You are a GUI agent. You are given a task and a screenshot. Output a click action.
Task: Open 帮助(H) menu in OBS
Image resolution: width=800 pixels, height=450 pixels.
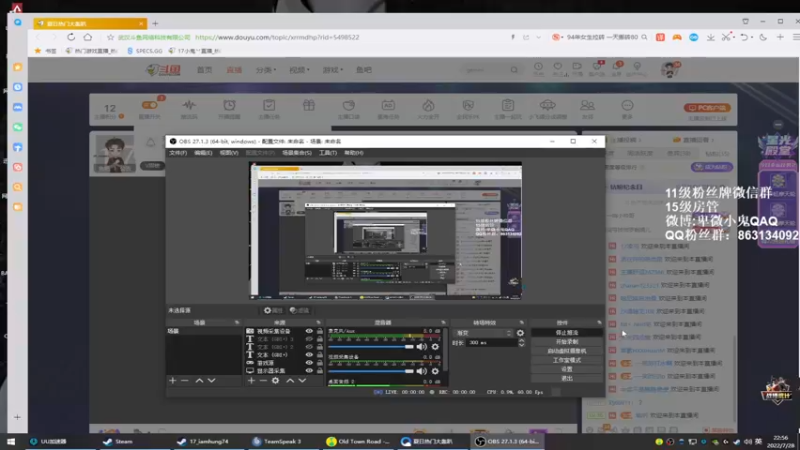point(354,153)
